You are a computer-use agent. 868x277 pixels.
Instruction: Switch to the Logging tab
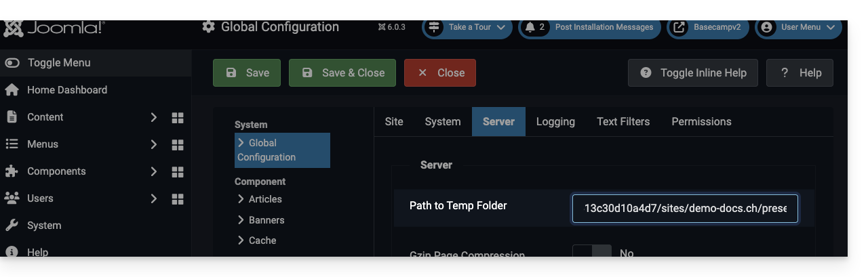point(555,122)
